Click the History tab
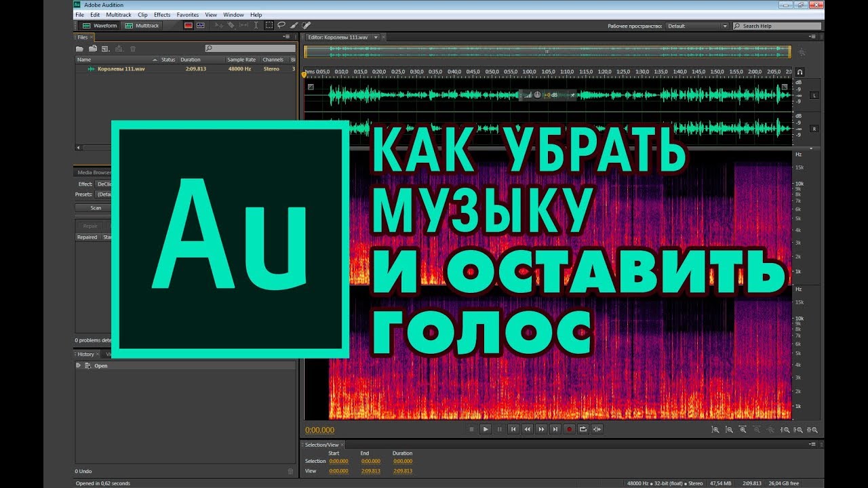 pos(85,354)
